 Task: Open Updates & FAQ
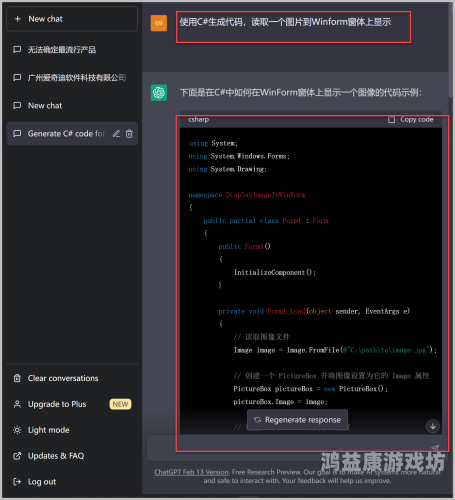[x=72, y=456]
